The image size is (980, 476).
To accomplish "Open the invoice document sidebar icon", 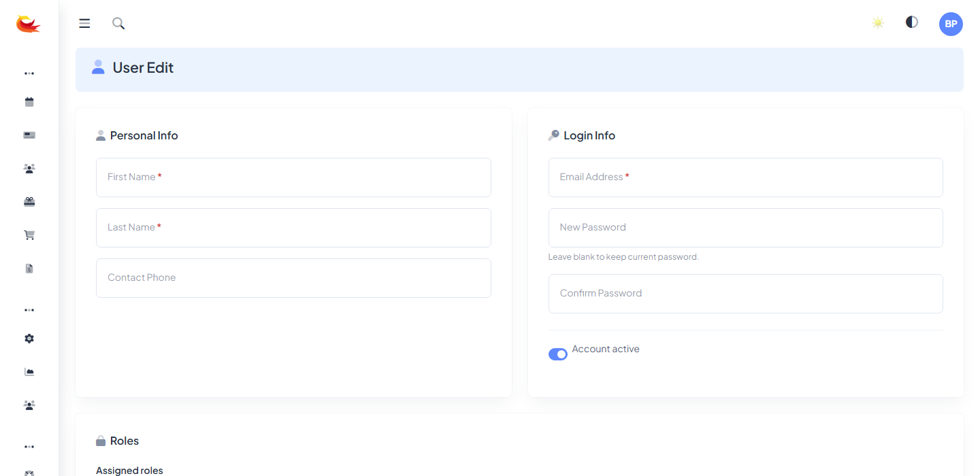I will (x=29, y=268).
